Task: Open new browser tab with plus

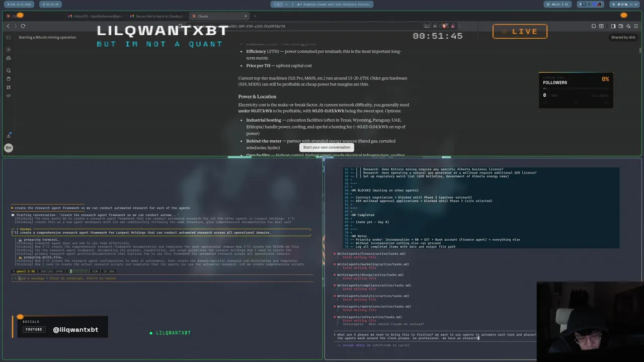Action: click(255, 16)
